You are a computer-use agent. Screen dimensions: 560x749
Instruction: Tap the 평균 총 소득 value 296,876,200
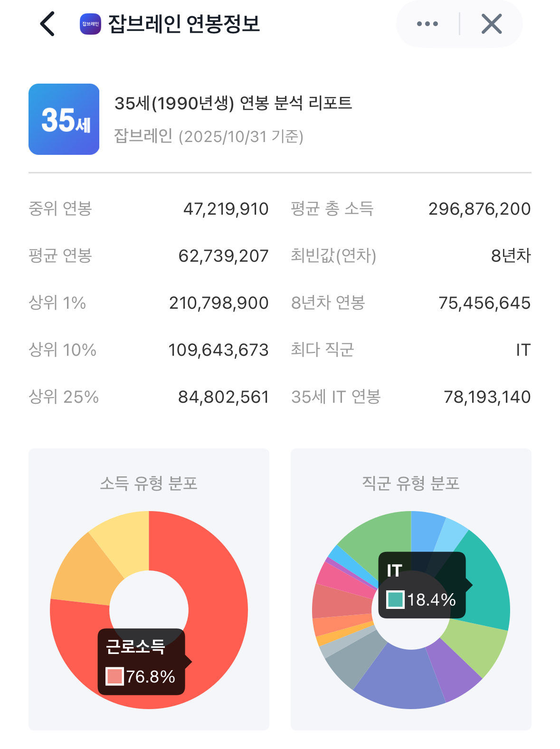pos(479,209)
